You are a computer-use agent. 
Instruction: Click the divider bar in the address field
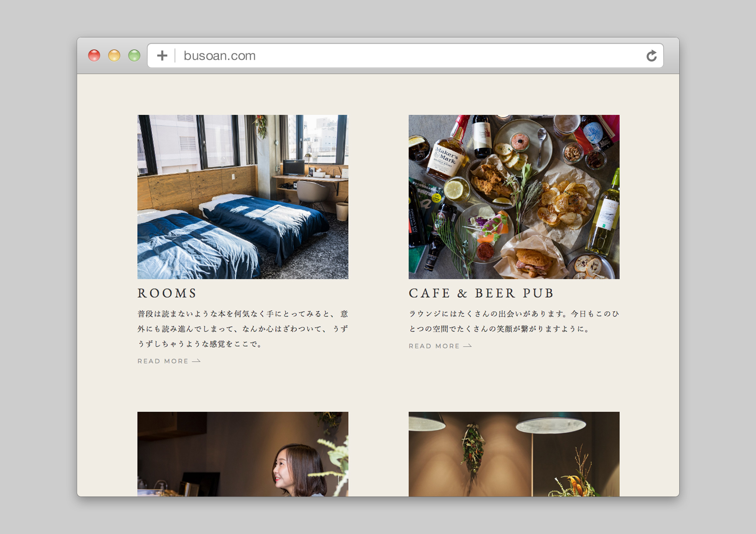point(174,55)
